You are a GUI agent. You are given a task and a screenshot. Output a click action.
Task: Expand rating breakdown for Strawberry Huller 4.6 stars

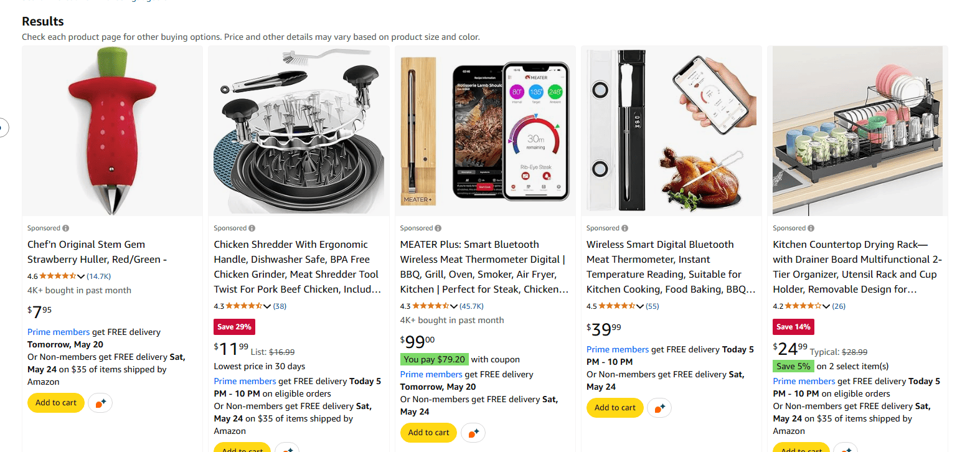[81, 276]
